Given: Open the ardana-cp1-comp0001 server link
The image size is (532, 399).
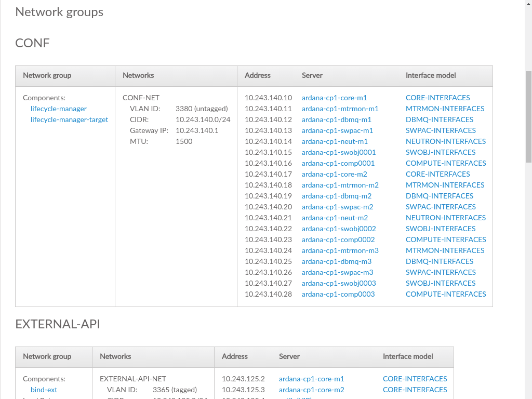Looking at the screenshot, I should pyautogui.click(x=338, y=163).
